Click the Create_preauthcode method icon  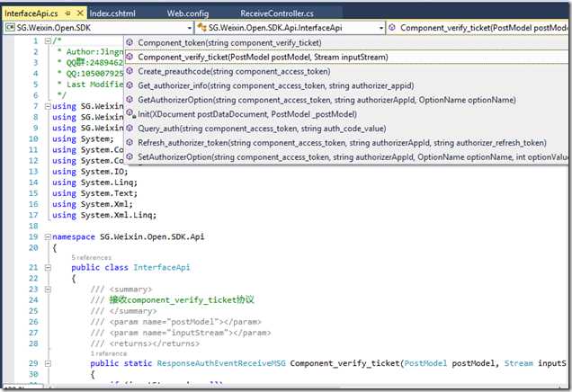pos(130,71)
